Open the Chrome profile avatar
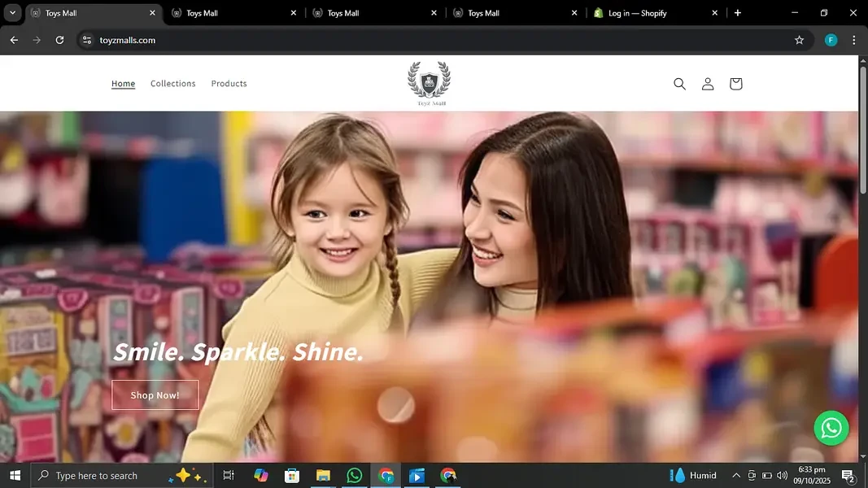 pyautogui.click(x=831, y=40)
